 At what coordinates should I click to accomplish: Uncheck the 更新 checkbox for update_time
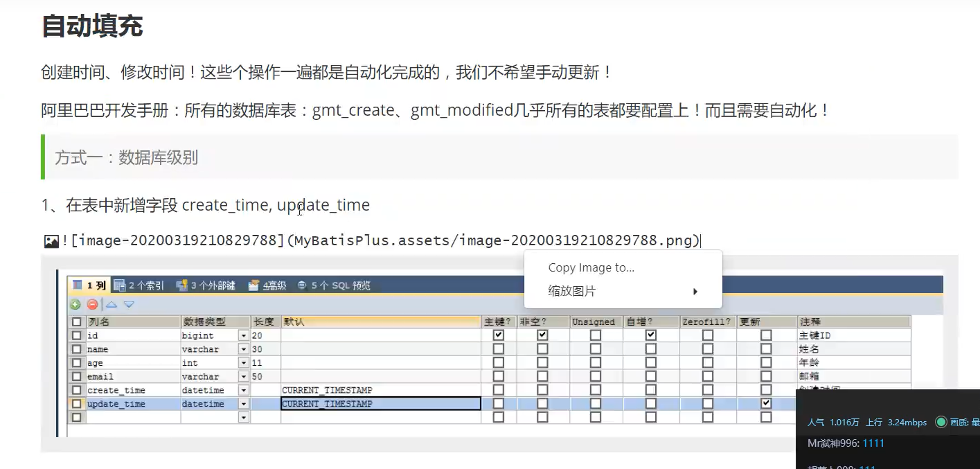(765, 403)
